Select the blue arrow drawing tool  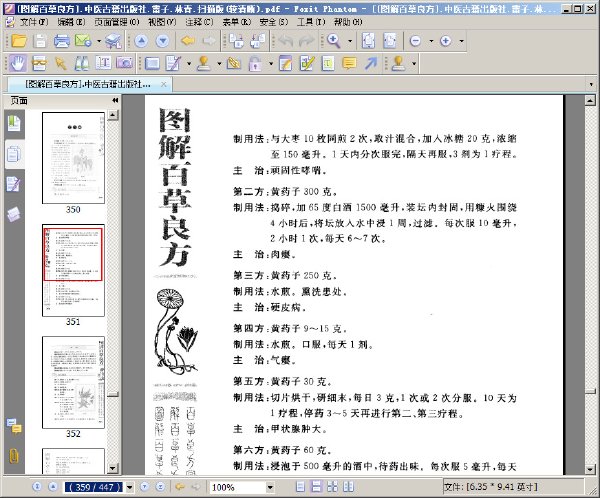point(370,63)
